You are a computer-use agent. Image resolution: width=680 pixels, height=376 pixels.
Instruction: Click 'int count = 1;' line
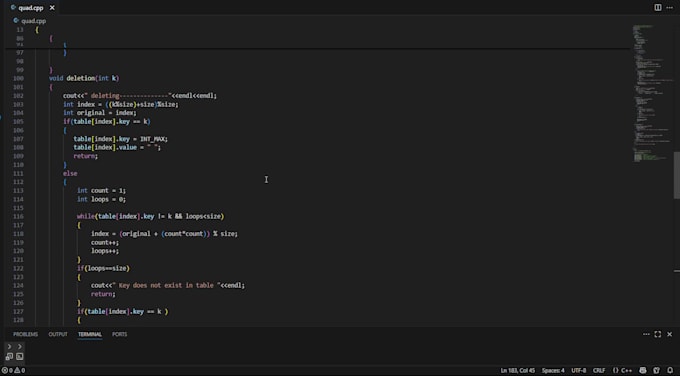tap(101, 190)
